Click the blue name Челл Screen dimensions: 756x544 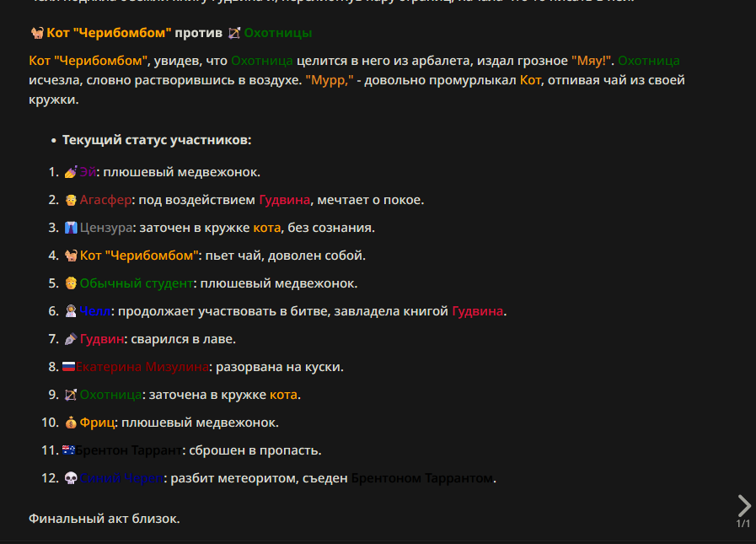[95, 311]
